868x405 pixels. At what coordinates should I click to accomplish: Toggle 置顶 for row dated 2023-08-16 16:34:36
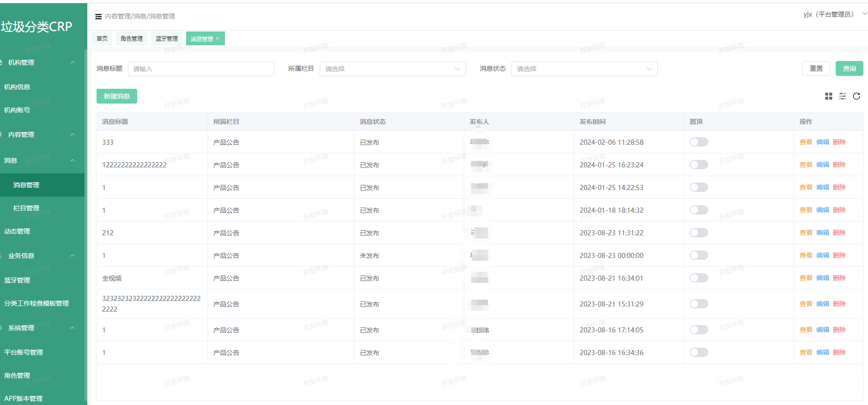click(x=698, y=352)
